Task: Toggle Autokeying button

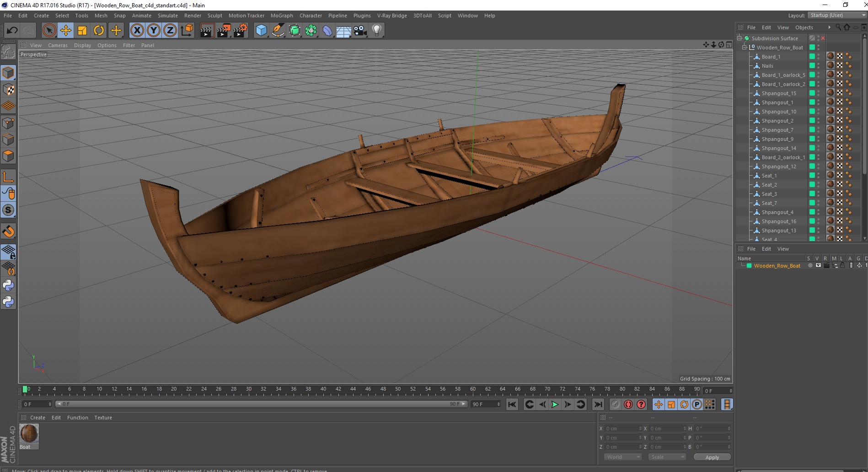Action: click(x=628, y=404)
